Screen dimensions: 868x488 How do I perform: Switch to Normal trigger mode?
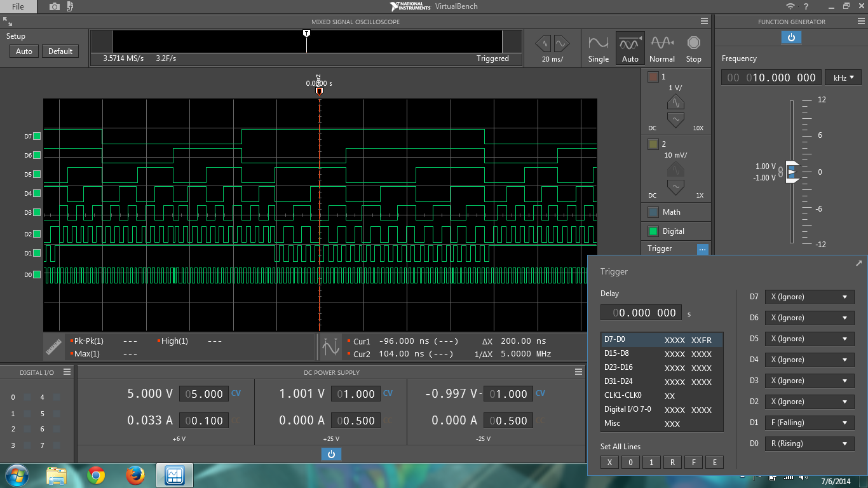[662, 49]
